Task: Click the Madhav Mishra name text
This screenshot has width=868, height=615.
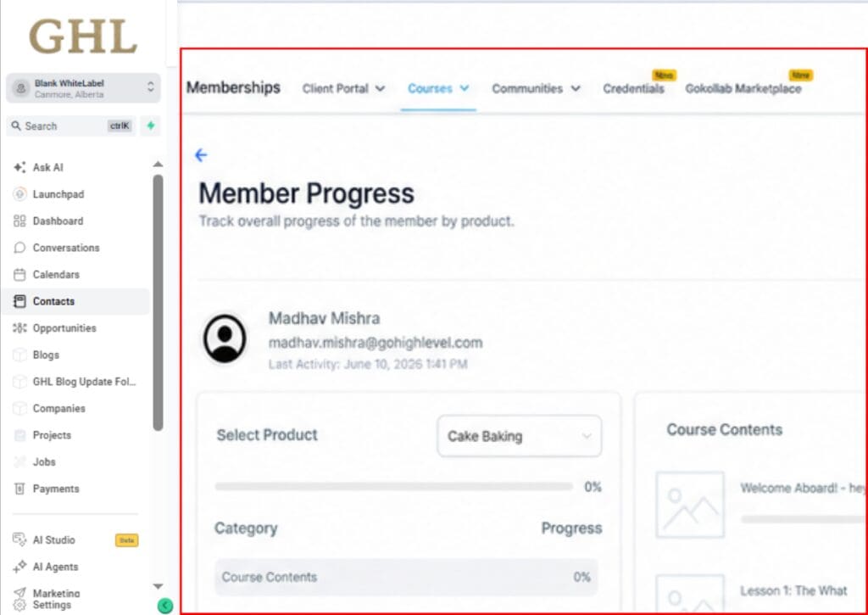Action: pos(324,319)
